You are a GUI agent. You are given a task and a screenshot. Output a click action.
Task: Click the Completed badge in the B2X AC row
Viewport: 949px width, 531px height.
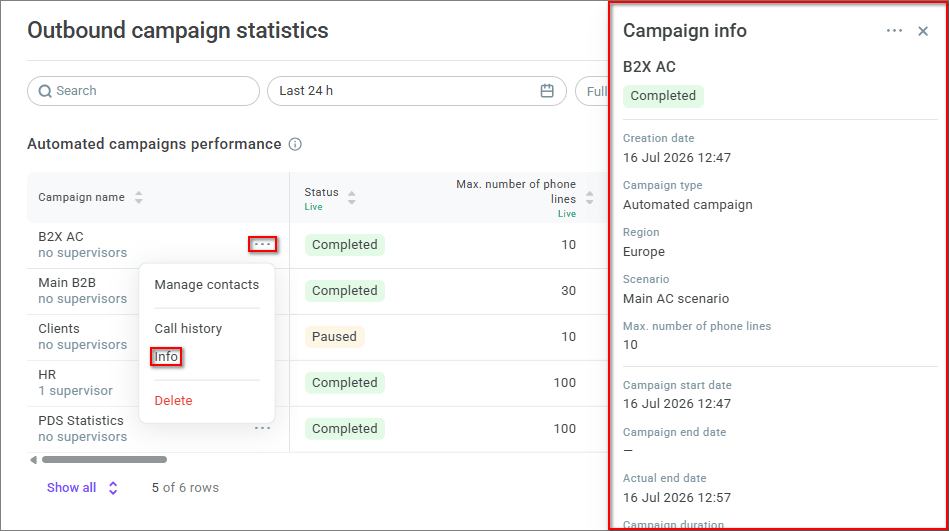344,245
